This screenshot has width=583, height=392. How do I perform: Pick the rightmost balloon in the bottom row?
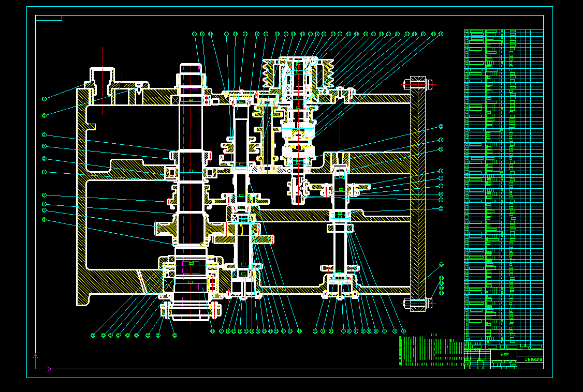point(404,331)
